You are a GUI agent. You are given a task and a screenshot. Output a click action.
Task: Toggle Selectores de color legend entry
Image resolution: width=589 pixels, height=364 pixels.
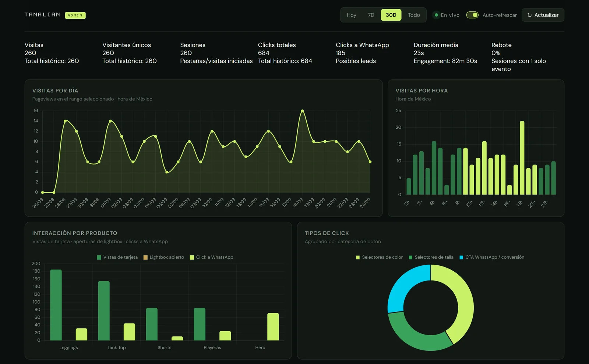point(379,257)
